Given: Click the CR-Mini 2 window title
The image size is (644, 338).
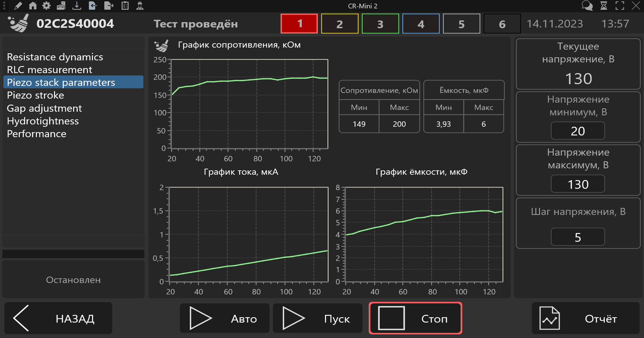Looking at the screenshot, I should [x=363, y=6].
